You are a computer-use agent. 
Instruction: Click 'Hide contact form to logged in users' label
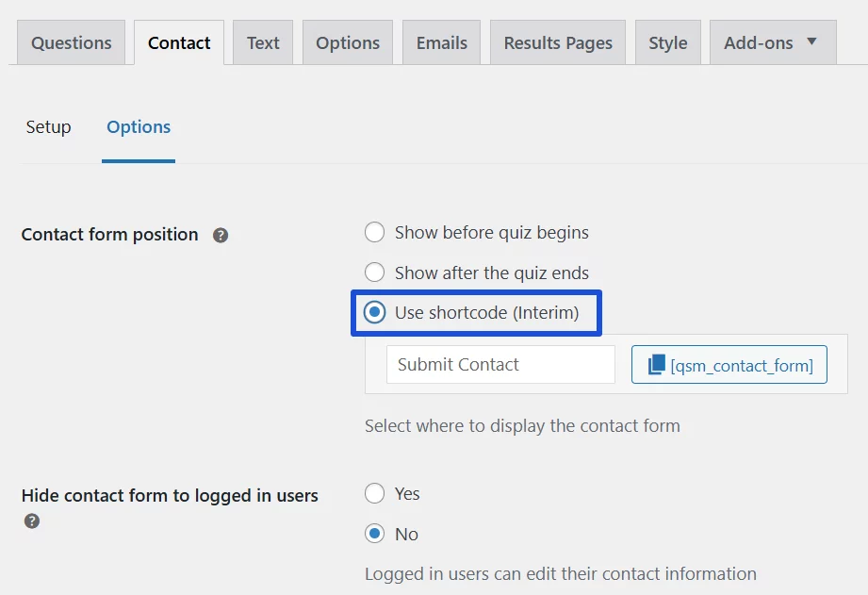point(170,495)
